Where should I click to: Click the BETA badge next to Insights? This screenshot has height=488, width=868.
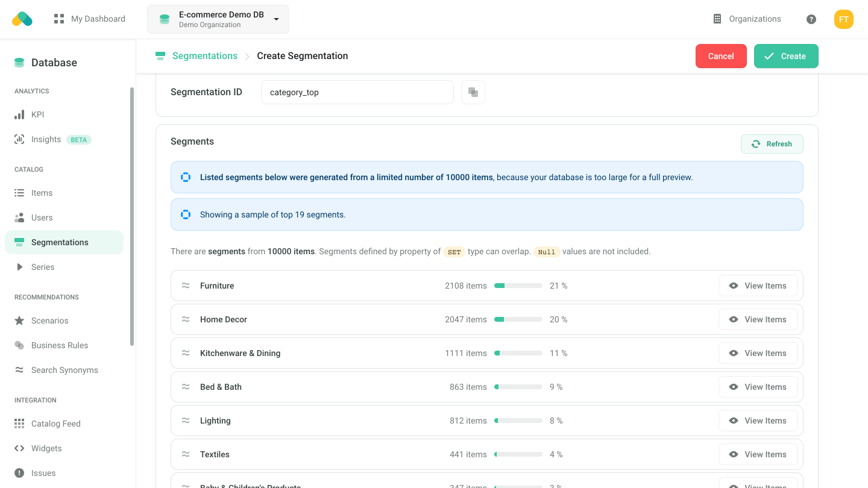[79, 140]
